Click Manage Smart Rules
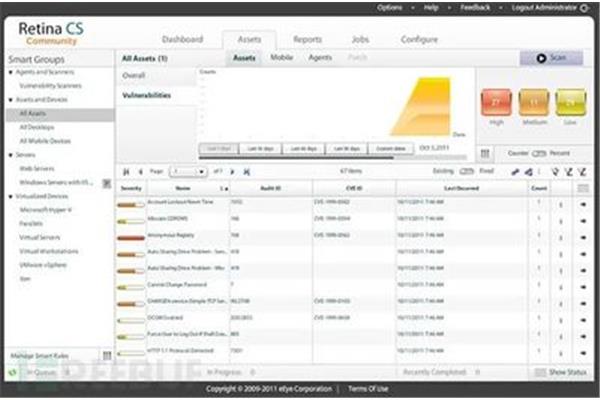Viewport: 600px width, 400px height. [40, 356]
